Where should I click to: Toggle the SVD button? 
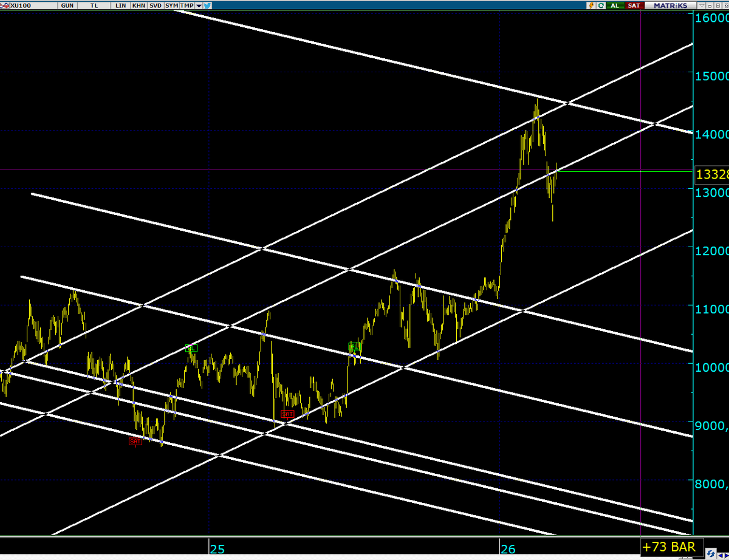156,5
